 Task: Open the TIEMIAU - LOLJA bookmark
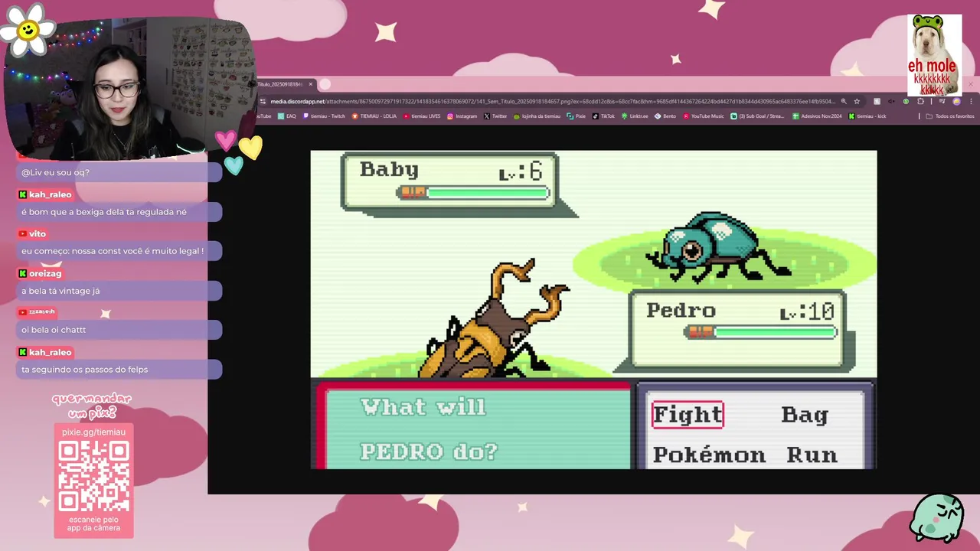(374, 116)
